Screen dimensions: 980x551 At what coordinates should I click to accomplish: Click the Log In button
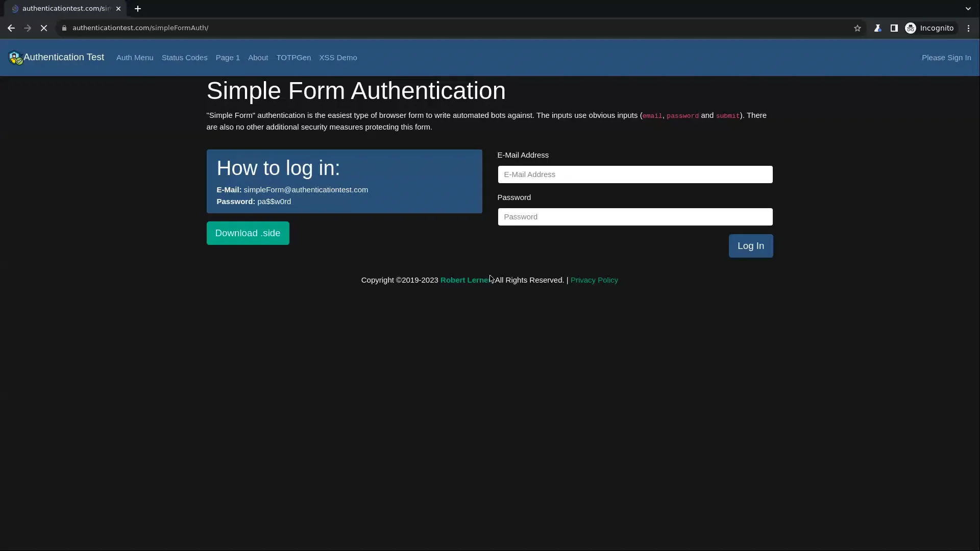(750, 246)
